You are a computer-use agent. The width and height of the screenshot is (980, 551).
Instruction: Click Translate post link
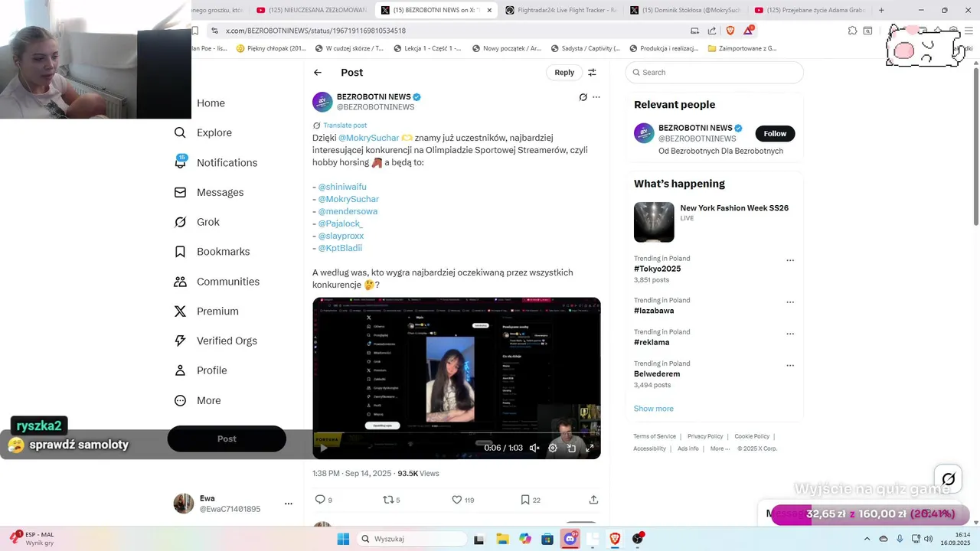[345, 126]
